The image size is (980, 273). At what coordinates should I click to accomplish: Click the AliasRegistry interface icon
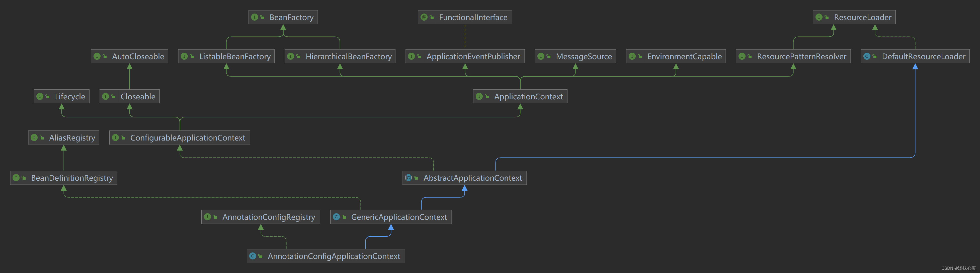coord(34,138)
